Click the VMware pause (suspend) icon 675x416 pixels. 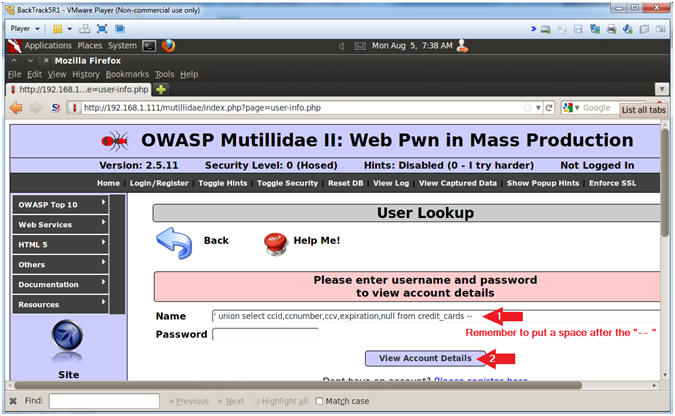pyautogui.click(x=57, y=29)
